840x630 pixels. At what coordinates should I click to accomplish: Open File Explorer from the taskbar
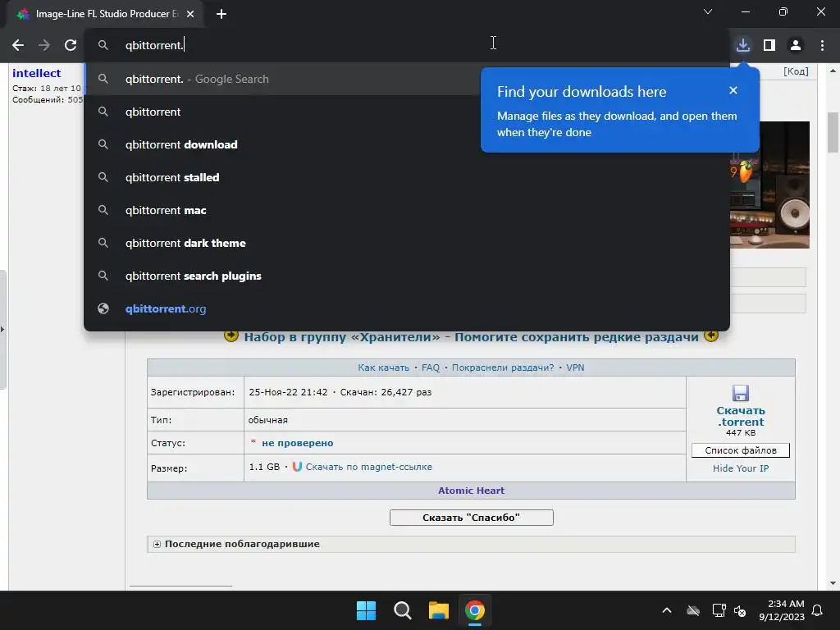click(438, 610)
